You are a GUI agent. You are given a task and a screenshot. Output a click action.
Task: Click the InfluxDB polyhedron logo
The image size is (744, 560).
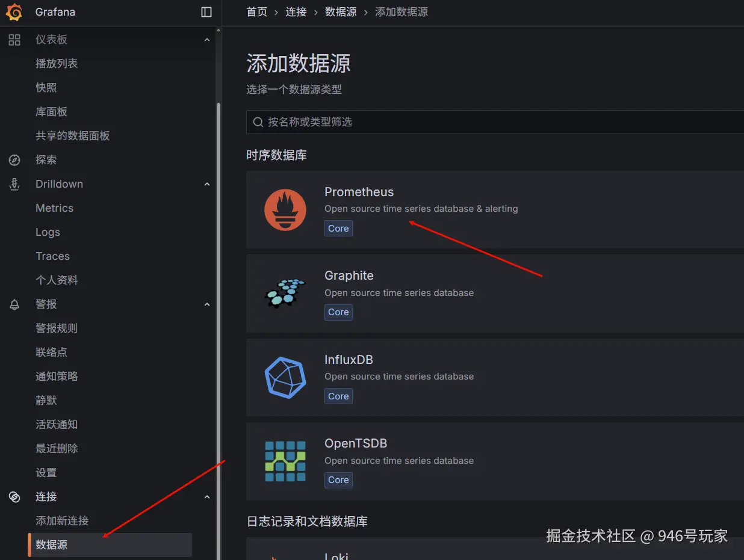point(285,377)
